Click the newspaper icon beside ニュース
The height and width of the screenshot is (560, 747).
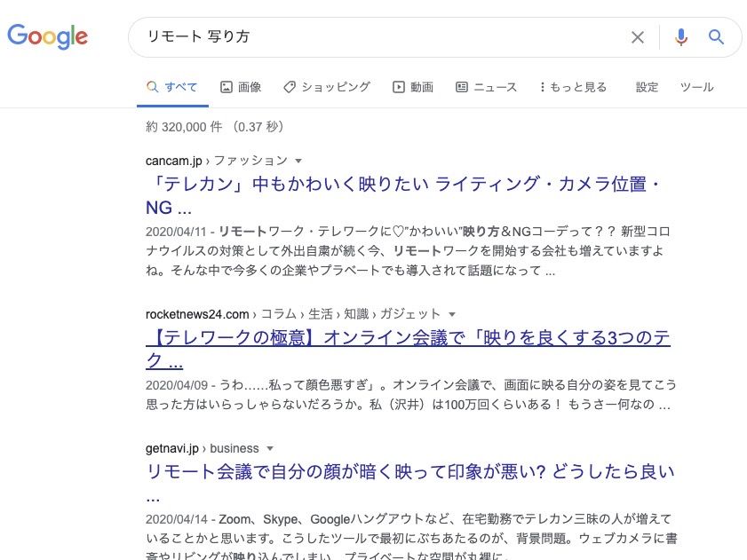pos(462,87)
